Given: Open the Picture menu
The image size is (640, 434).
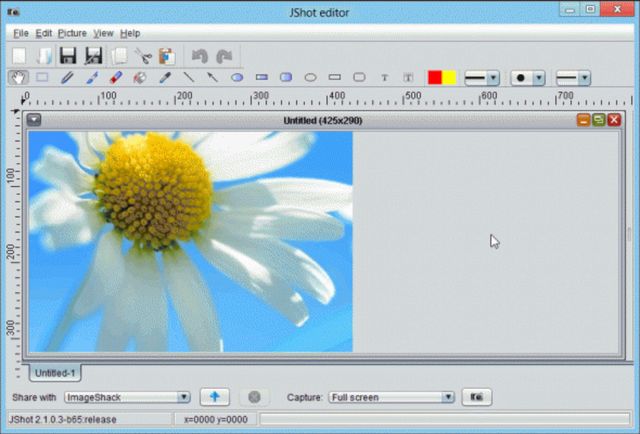Looking at the screenshot, I should pos(72,33).
